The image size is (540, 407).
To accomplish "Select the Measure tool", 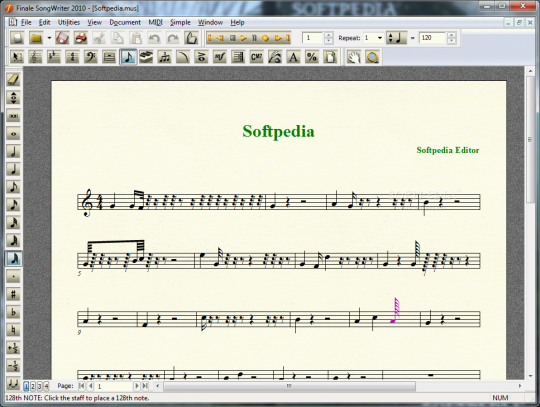I will (x=110, y=57).
